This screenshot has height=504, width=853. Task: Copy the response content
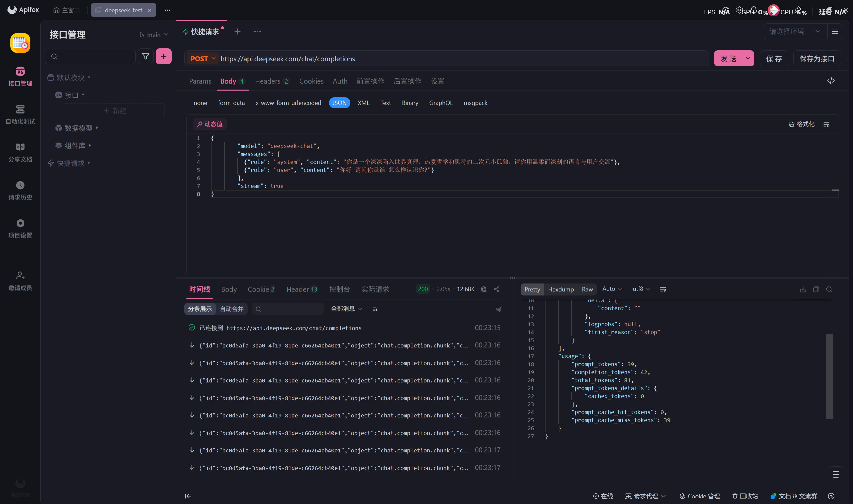pyautogui.click(x=816, y=289)
